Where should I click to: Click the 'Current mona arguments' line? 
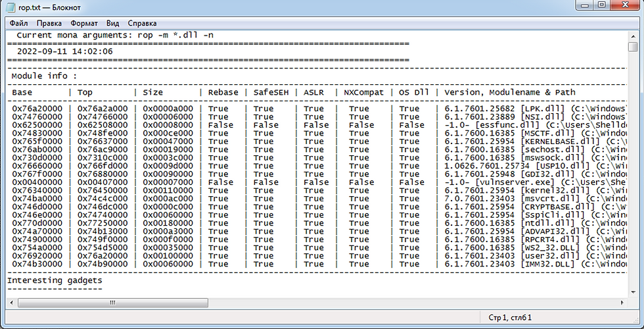pos(115,36)
